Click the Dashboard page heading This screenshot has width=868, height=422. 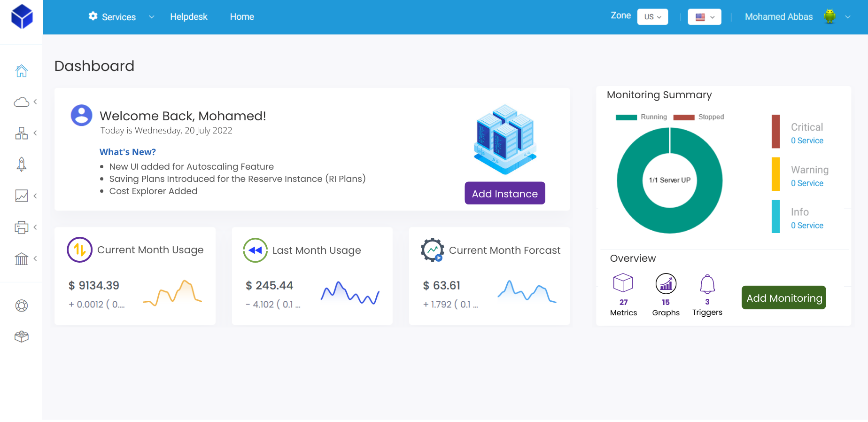94,66
